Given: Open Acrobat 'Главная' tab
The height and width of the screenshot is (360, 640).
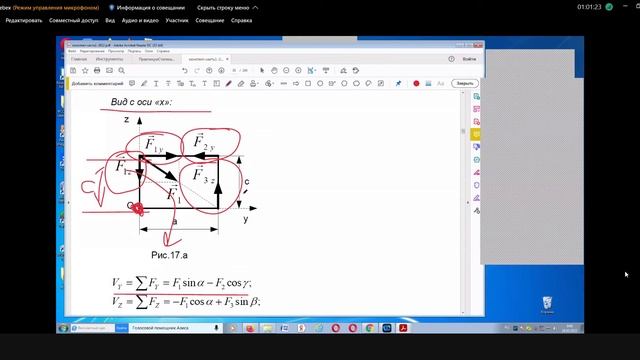Looking at the screenshot, I should (x=79, y=59).
